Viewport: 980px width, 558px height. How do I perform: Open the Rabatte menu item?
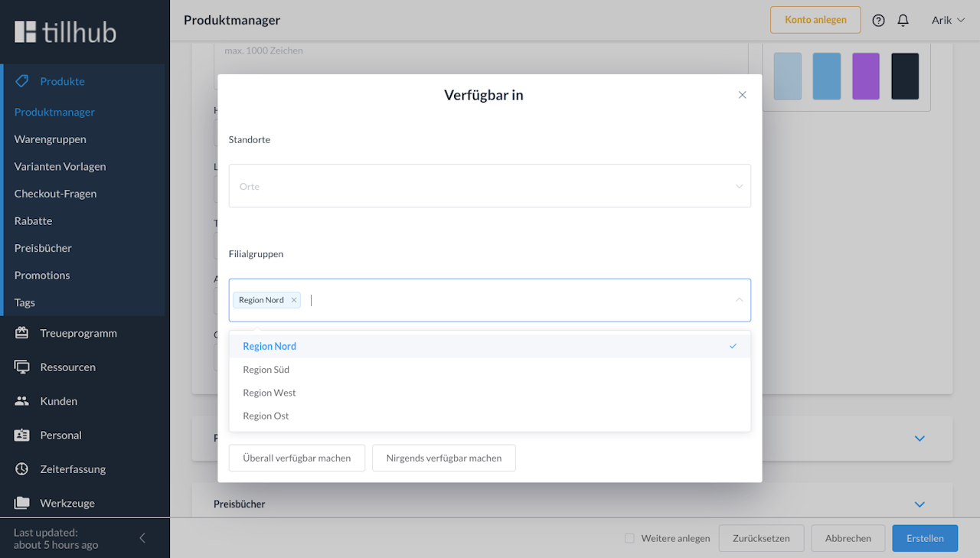tap(33, 220)
